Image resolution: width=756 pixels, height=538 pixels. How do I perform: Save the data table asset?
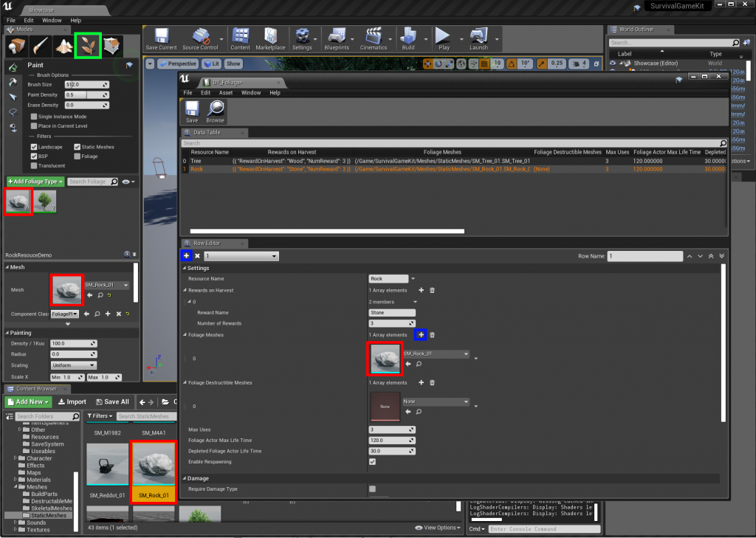192,112
